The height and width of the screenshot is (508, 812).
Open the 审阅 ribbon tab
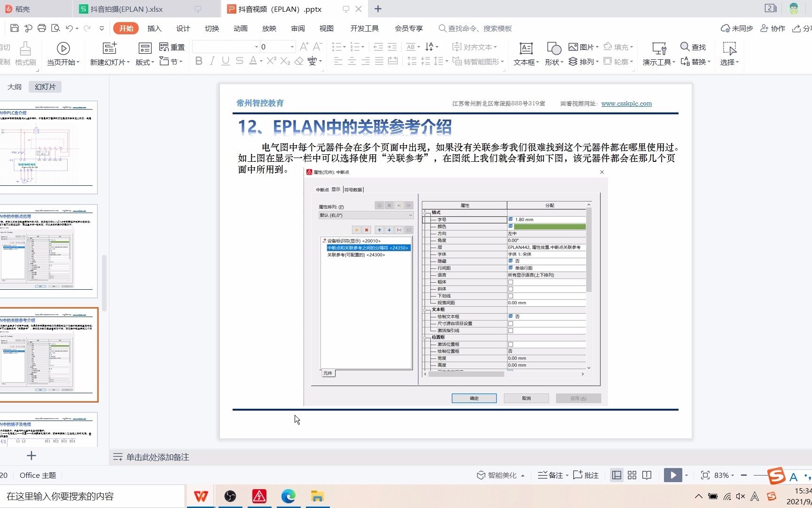297,28
